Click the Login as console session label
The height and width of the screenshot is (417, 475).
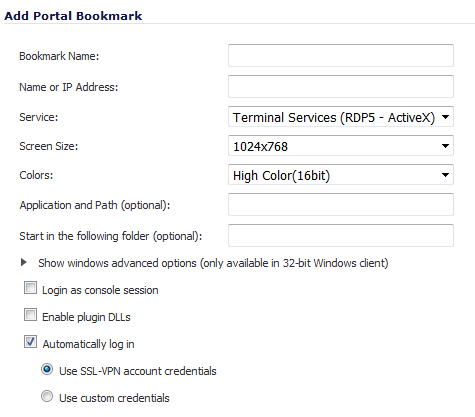click(100, 290)
